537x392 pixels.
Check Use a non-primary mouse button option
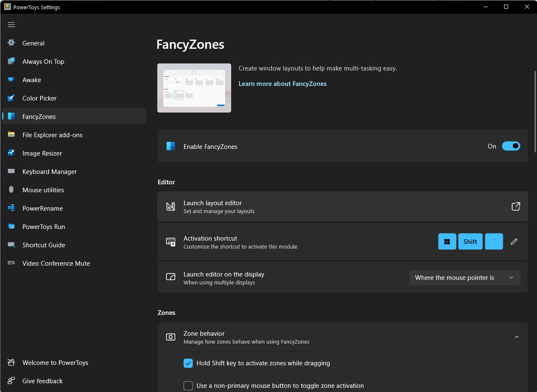click(188, 385)
